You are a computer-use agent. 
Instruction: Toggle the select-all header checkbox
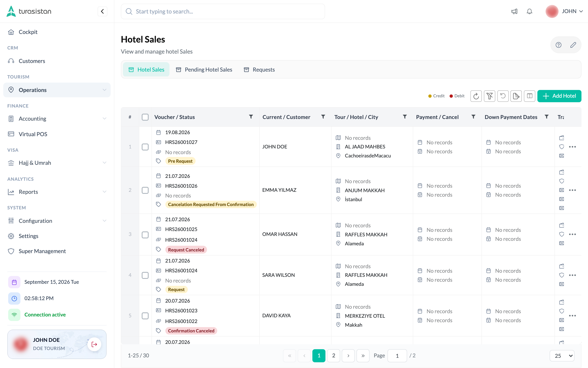(x=145, y=117)
